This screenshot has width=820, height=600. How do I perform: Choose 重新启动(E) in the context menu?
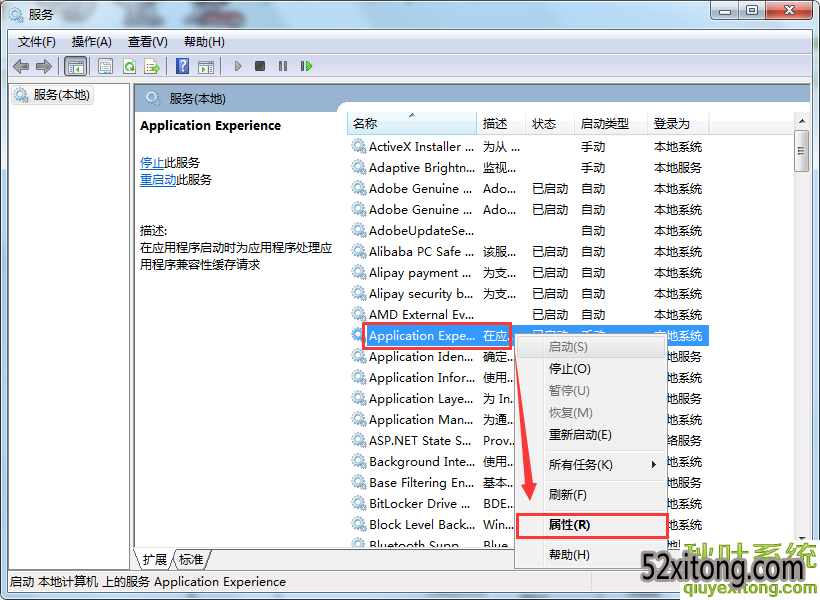591,435
